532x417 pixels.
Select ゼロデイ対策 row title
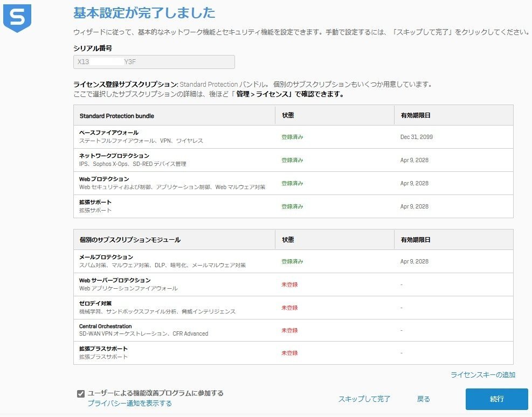click(x=95, y=303)
